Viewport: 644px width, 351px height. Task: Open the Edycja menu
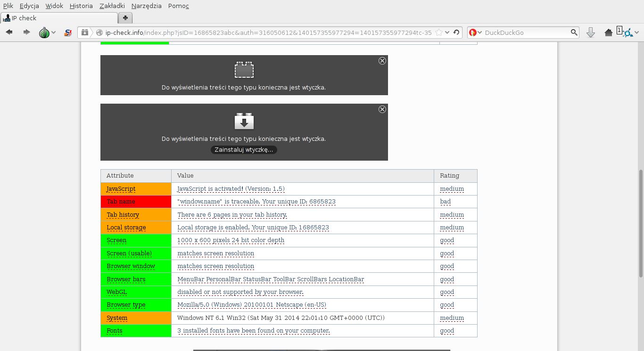tap(29, 6)
